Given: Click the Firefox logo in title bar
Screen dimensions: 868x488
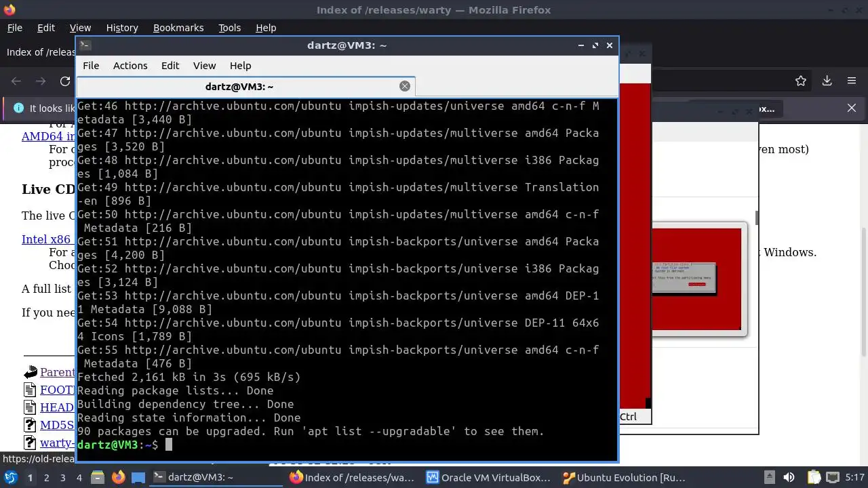Looking at the screenshot, I should point(9,9).
